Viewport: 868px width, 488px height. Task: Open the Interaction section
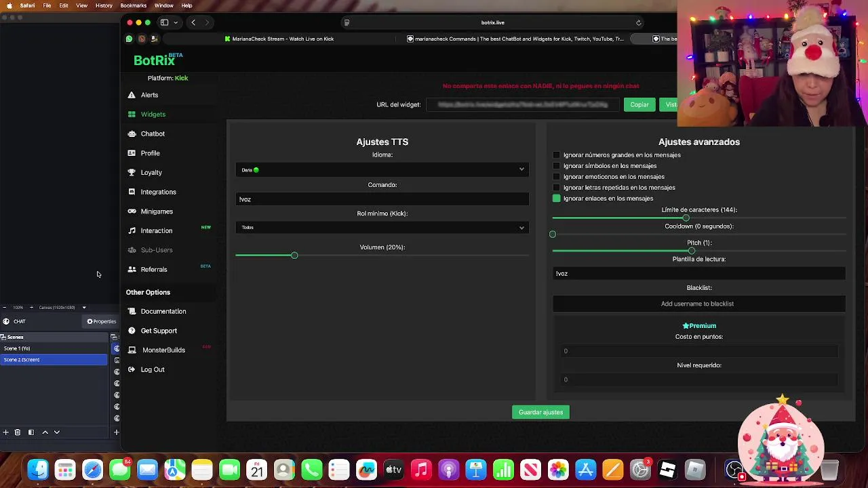(x=156, y=230)
